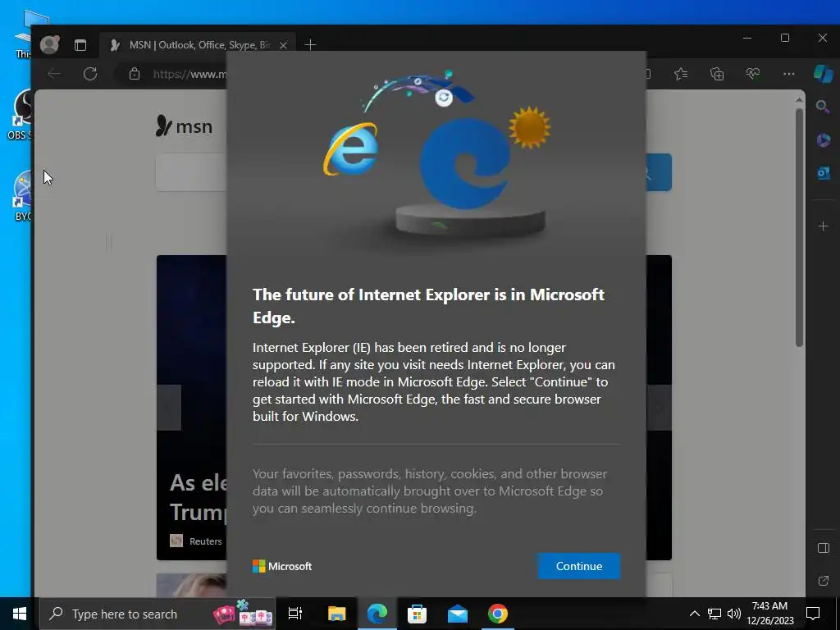Refresh the MSN page
The width and height of the screenshot is (840, 630).
90,74
